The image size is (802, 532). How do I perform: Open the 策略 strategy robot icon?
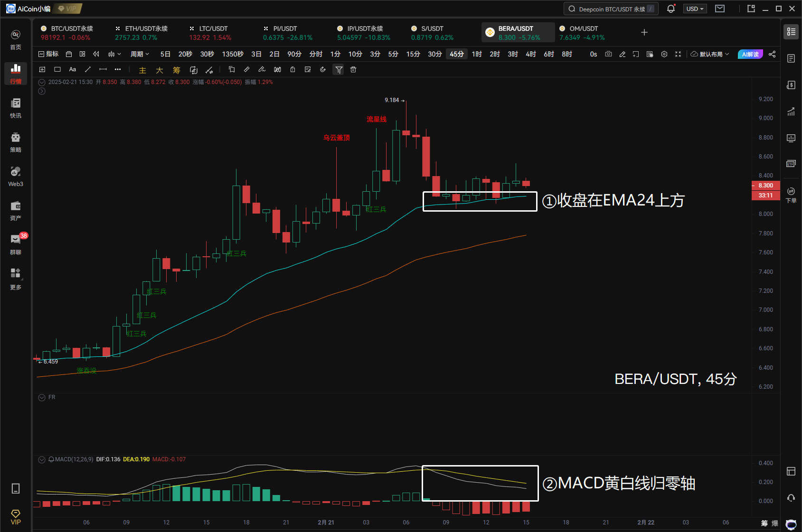16,142
